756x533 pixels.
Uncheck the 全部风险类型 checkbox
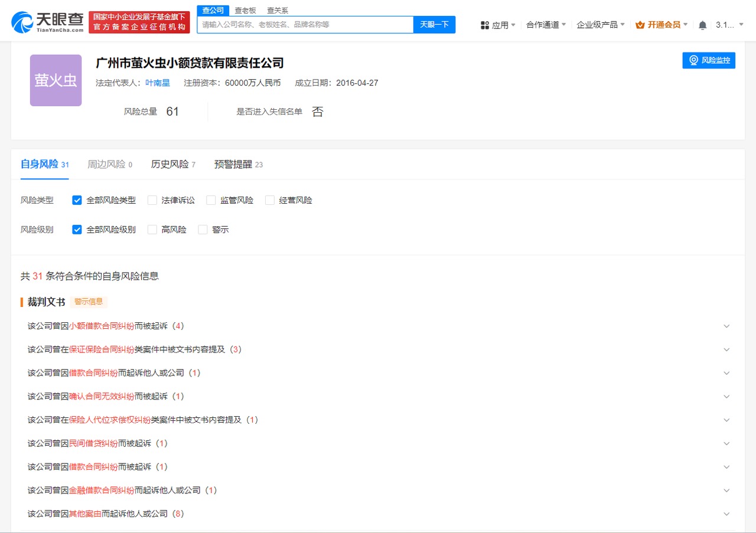(77, 200)
